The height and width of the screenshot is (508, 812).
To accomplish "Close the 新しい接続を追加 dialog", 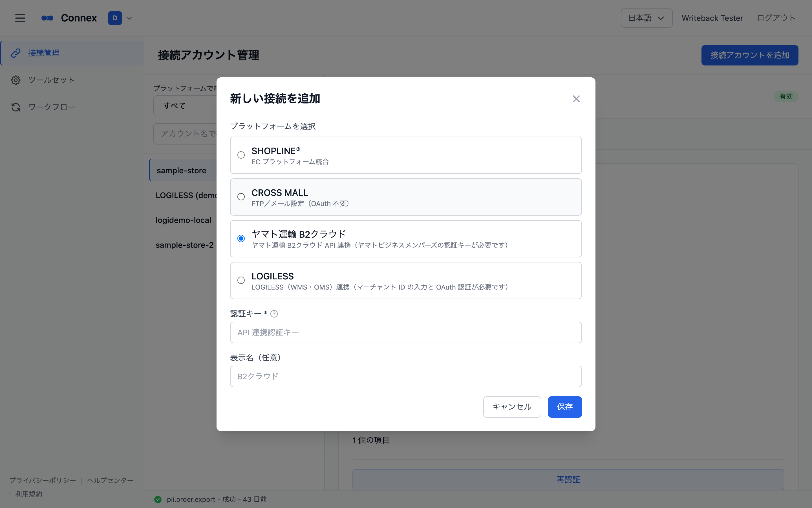I will pos(576,99).
